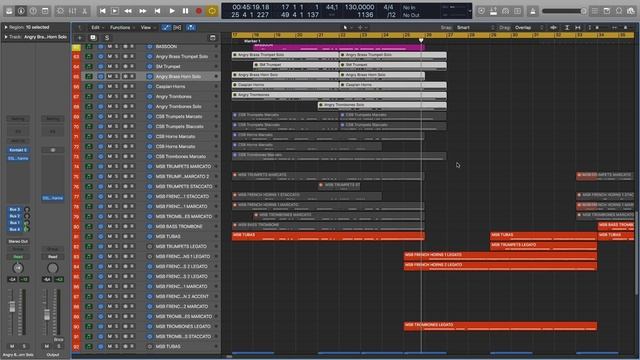Screen dimensions: 640x360
Task: Click horizontal auto zoom icon
Action: pyautogui.click(x=578, y=27)
